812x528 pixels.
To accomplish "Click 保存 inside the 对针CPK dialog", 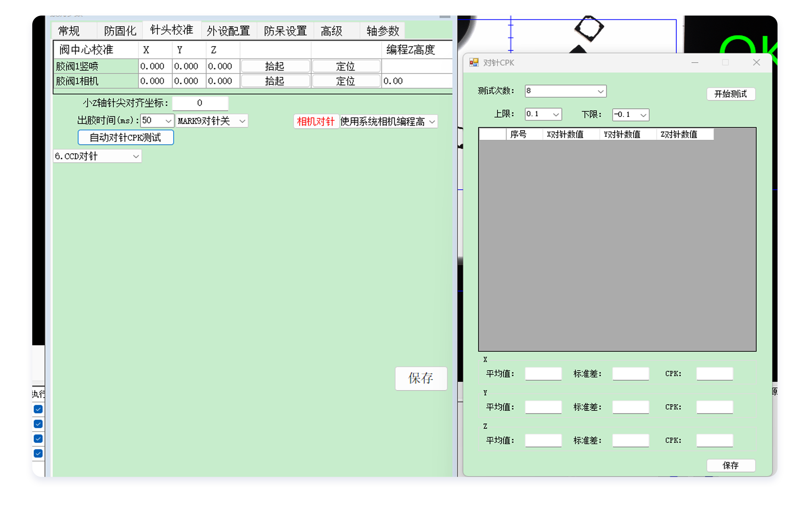I will pyautogui.click(x=731, y=466).
